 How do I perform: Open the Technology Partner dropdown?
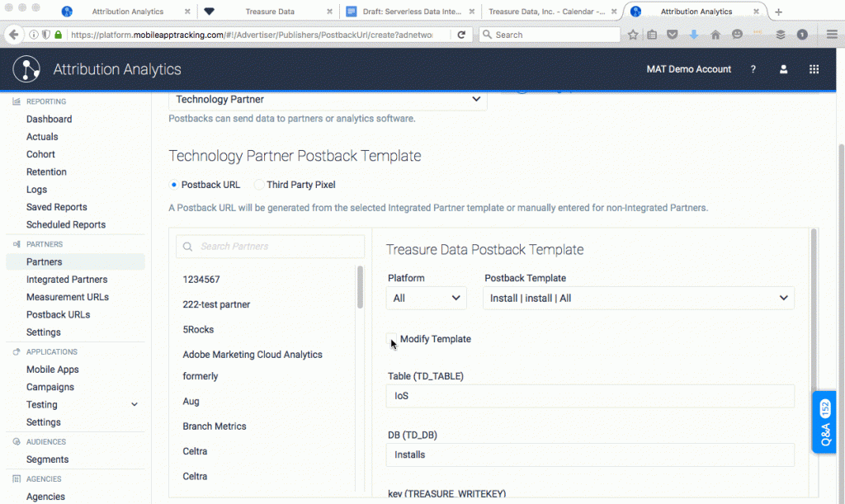coord(328,100)
